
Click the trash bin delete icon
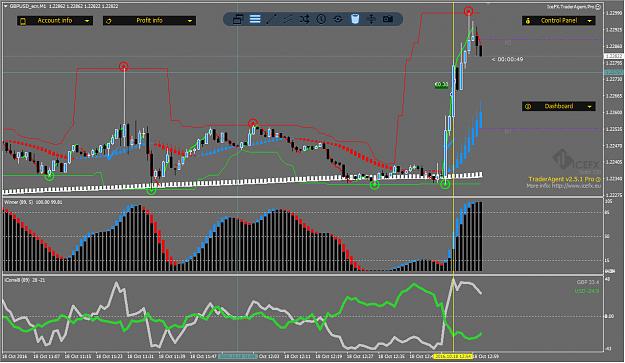[x=355, y=19]
